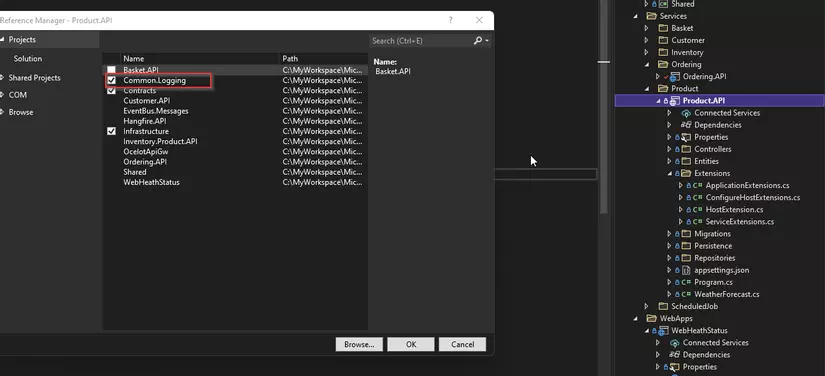Image resolution: width=825 pixels, height=376 pixels.
Task: Sort references by the Path column header
Action: click(x=324, y=59)
